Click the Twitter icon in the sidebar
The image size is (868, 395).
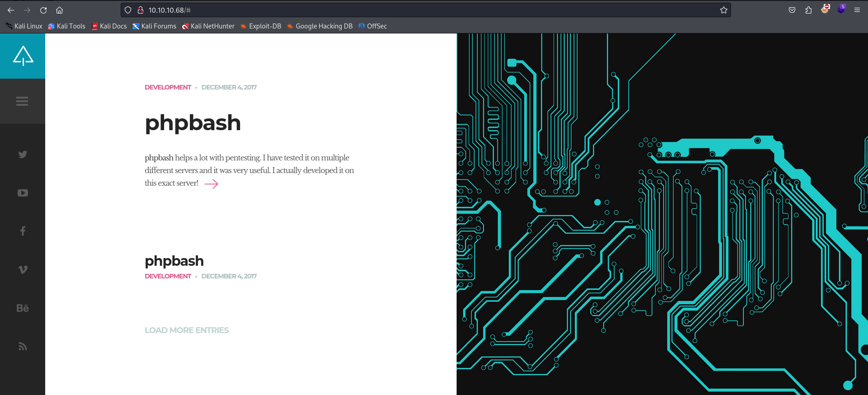[23, 155]
